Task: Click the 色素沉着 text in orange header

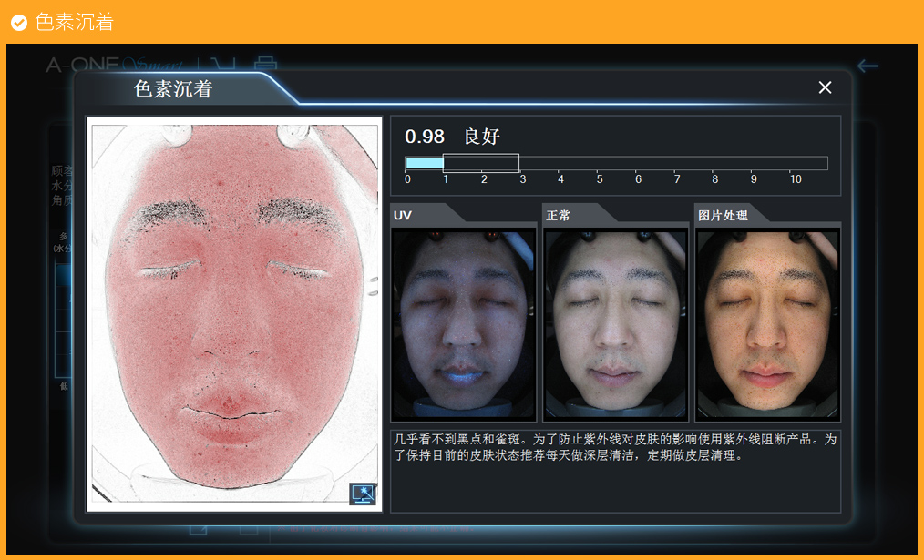Action: (74, 23)
